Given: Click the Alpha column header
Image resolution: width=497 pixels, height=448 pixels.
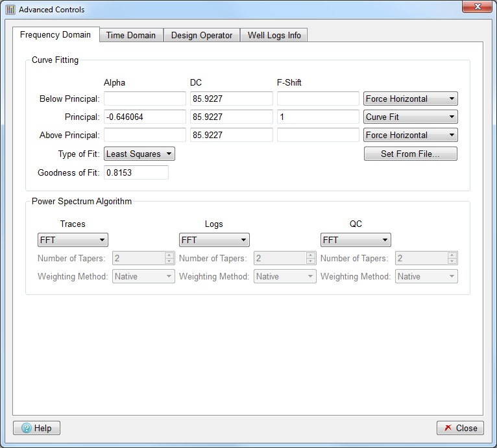Looking at the screenshot, I should click(114, 83).
